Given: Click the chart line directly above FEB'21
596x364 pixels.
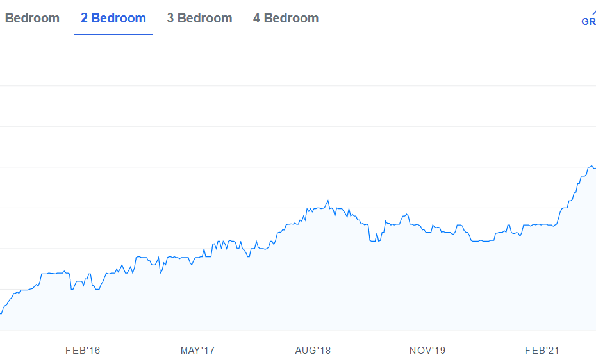Looking at the screenshot, I should (x=542, y=224).
